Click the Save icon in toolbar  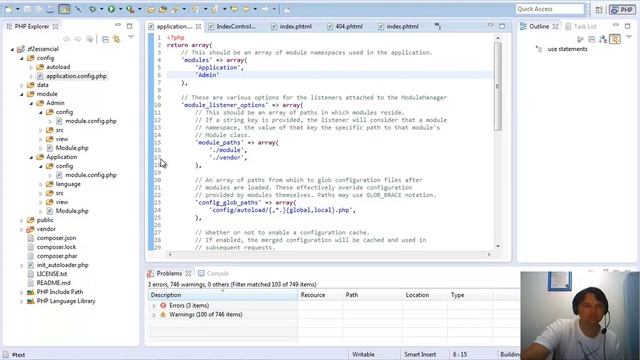[27, 9]
